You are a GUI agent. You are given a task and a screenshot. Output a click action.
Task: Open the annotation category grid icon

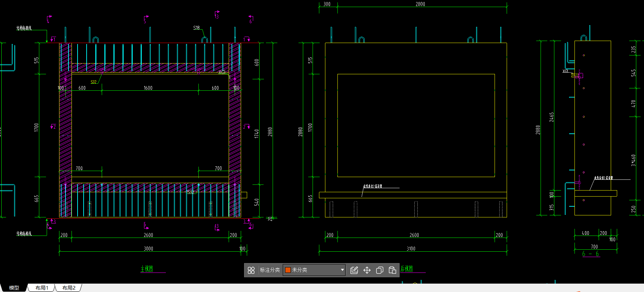pos(251,270)
